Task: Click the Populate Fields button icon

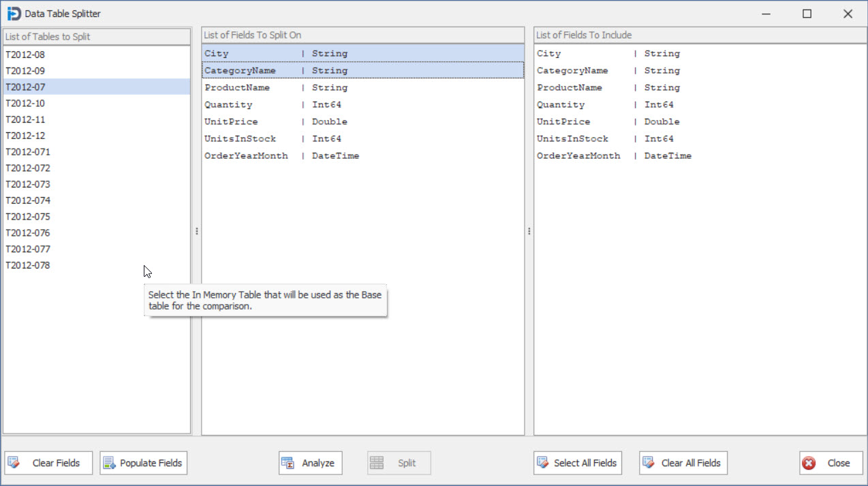Action: tap(109, 463)
